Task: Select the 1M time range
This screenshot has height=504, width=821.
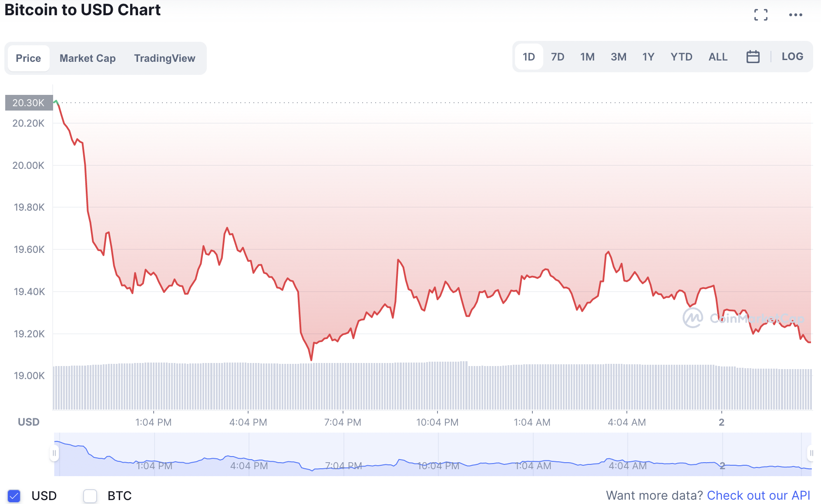Action: (x=587, y=57)
